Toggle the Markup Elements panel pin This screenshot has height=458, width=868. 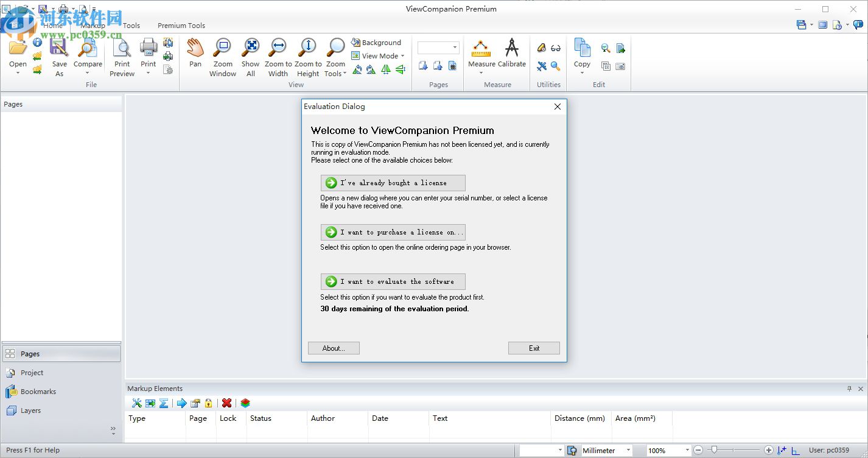[x=850, y=389]
